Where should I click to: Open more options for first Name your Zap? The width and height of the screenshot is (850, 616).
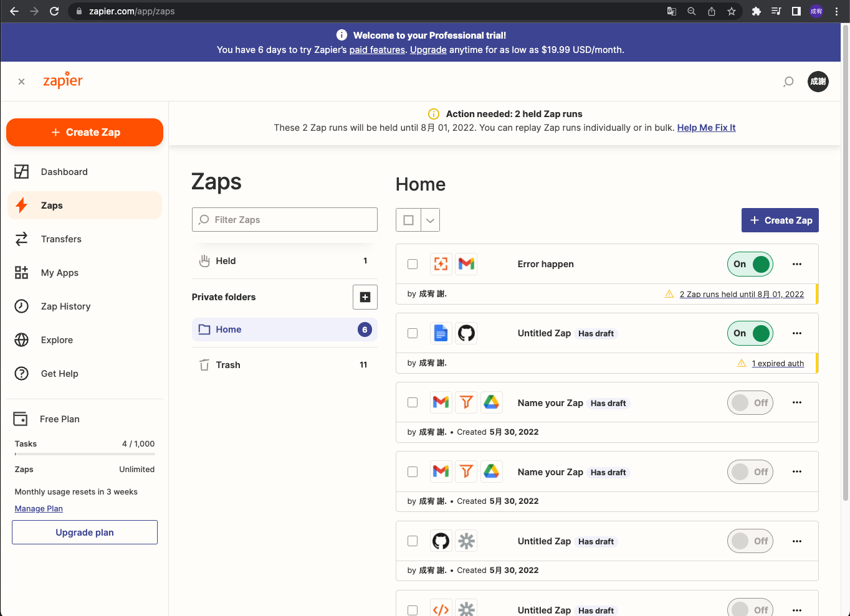click(797, 402)
